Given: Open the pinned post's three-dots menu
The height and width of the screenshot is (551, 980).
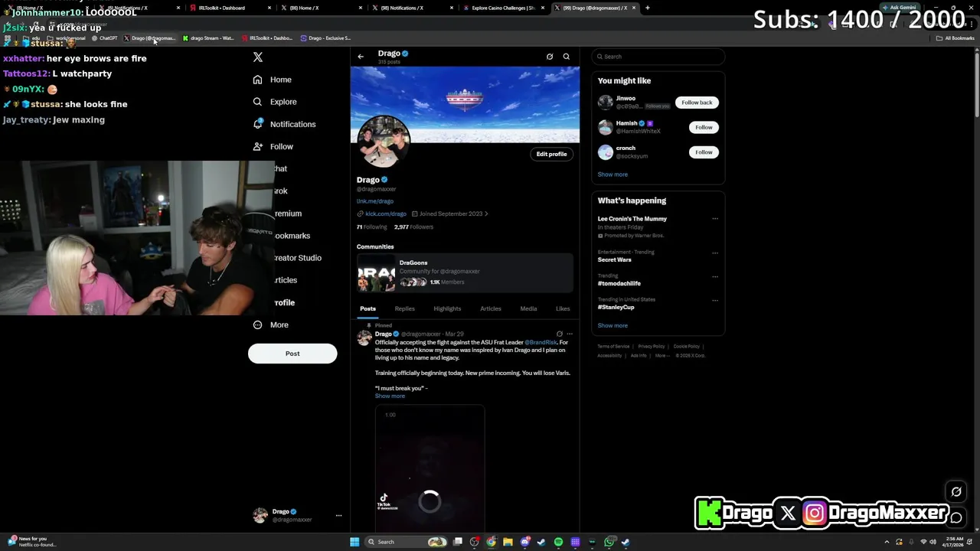Looking at the screenshot, I should [569, 334].
